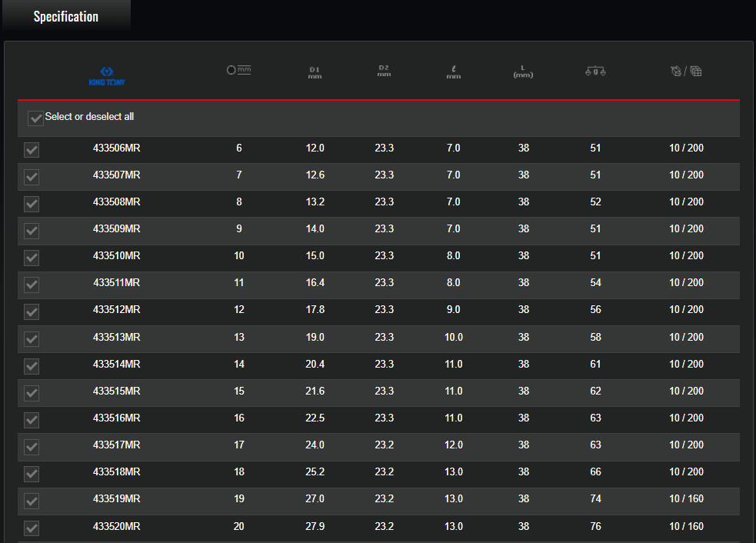Uncheck the 433511MR row checkbox

click(32, 285)
